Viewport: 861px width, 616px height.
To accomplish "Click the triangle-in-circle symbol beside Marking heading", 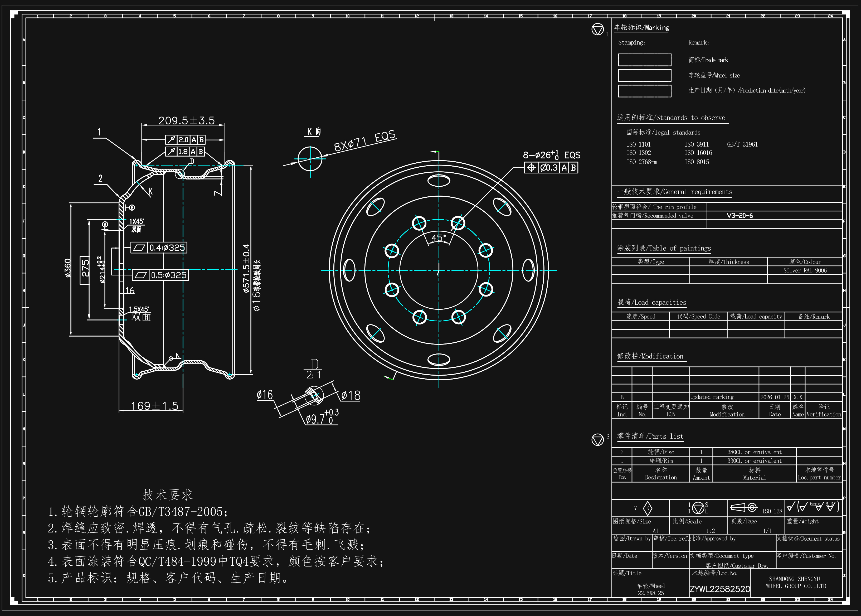I will [x=597, y=30].
